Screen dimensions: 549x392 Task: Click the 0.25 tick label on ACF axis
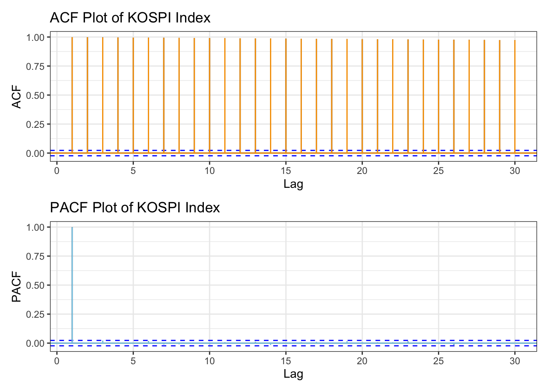click(x=35, y=125)
